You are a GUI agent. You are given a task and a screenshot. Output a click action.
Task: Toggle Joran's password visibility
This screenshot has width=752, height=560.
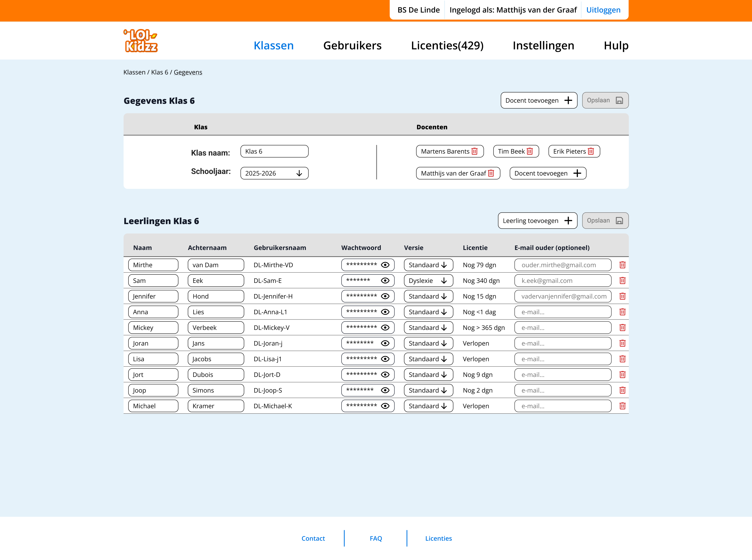coord(385,343)
